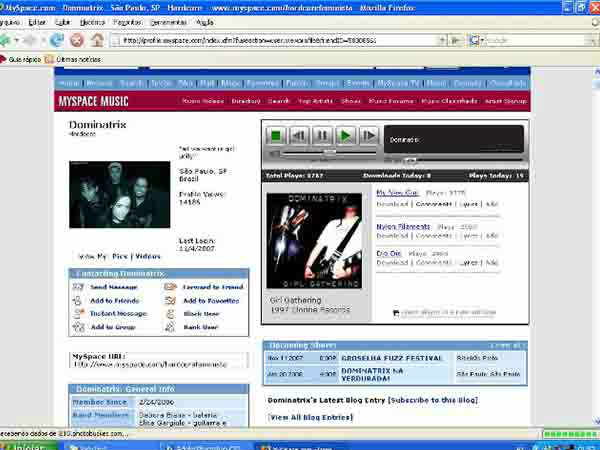Open the Groselha Fuzz Festival show link

coord(391,358)
